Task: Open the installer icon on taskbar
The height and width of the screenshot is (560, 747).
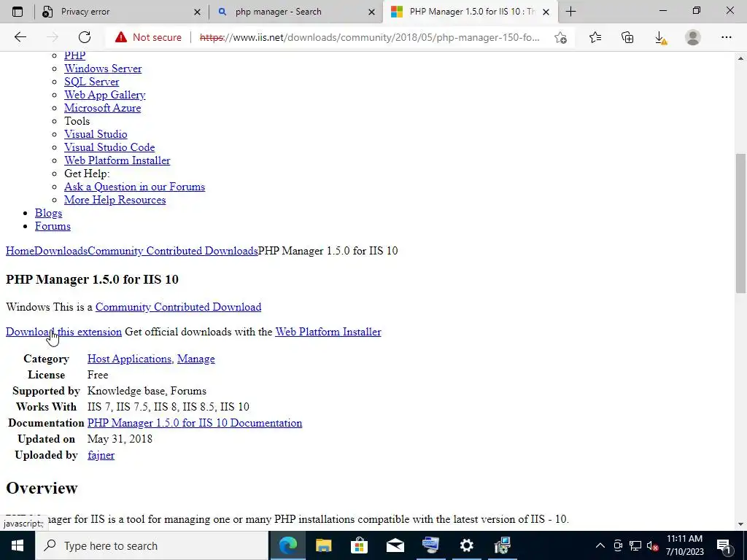Action: pos(502,545)
